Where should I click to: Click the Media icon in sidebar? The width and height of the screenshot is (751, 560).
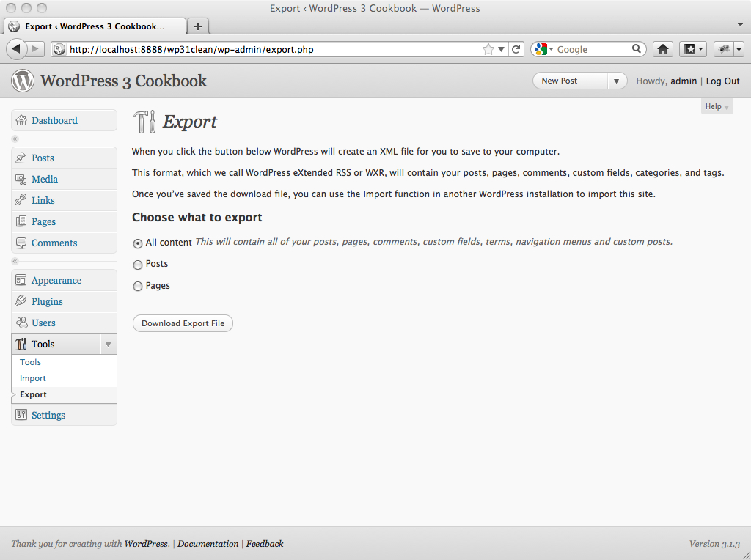pos(21,179)
